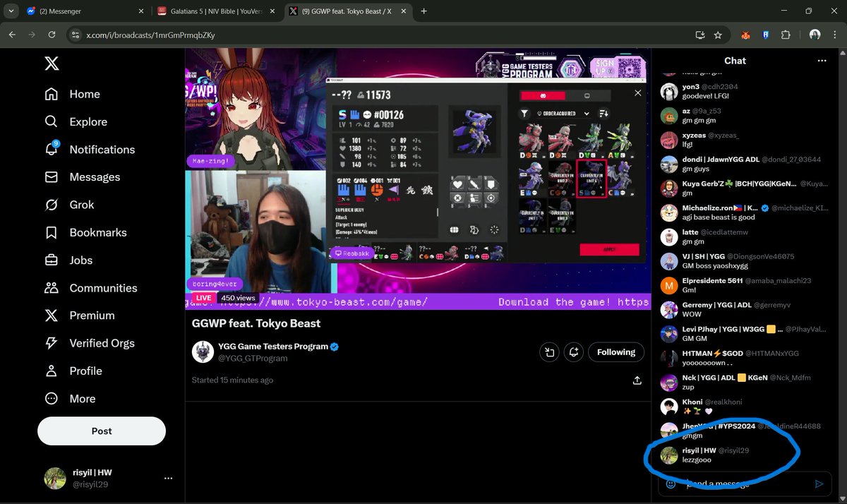Click the YGG Game Testers Program avatar
This screenshot has width=847, height=504.
[x=203, y=352]
